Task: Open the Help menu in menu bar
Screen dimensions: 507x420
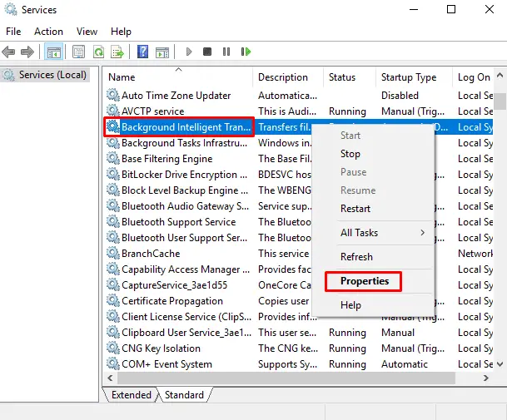Action: (121, 32)
